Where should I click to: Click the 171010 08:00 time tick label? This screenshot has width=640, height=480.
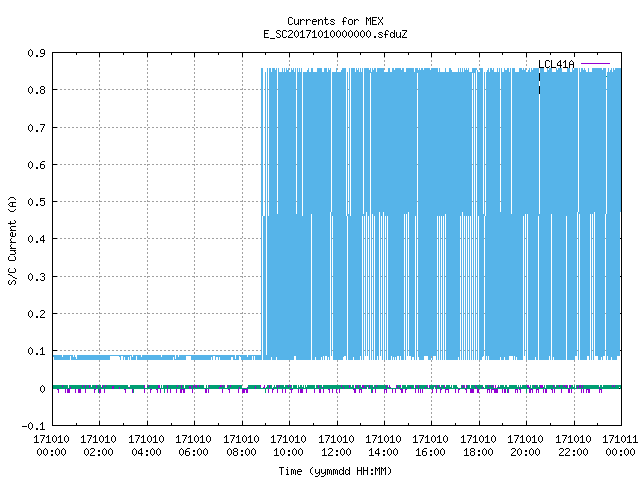[241, 446]
